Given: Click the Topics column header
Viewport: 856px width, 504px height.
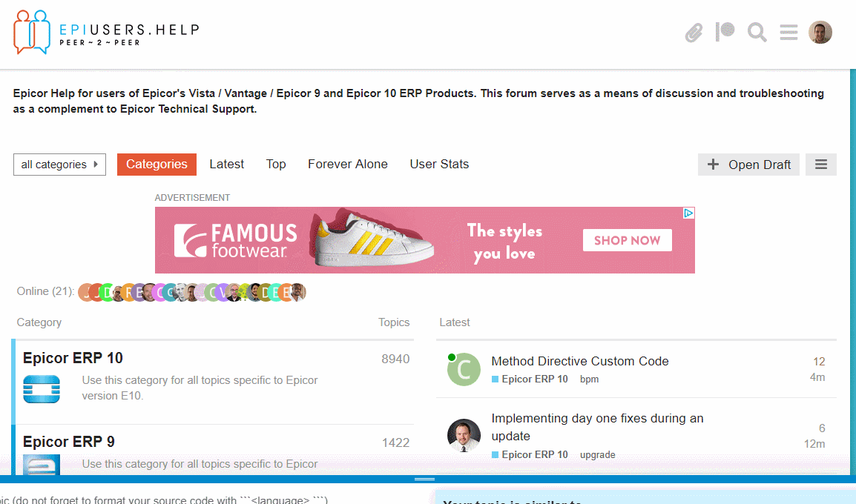Looking at the screenshot, I should (x=394, y=322).
